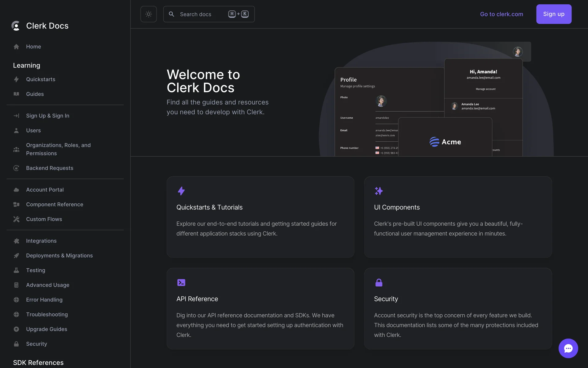Follow the Go to clerk.com link
This screenshot has height=368, width=588.
(x=501, y=14)
